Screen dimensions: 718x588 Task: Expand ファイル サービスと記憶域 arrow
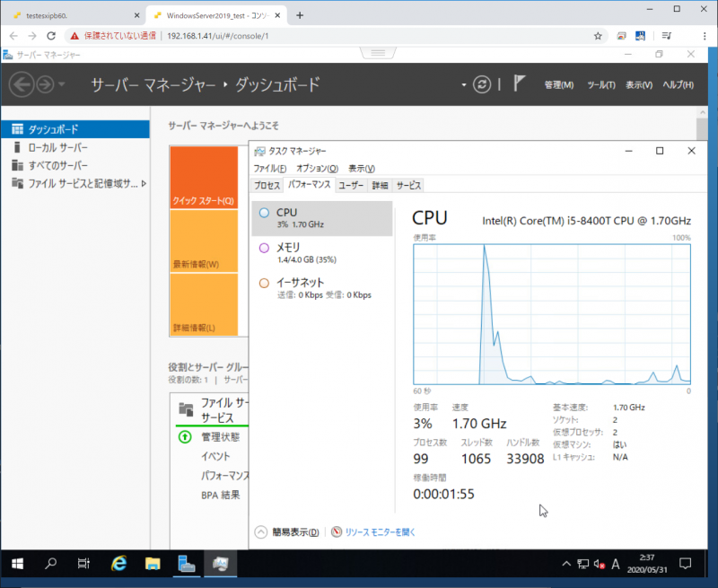[x=144, y=184]
